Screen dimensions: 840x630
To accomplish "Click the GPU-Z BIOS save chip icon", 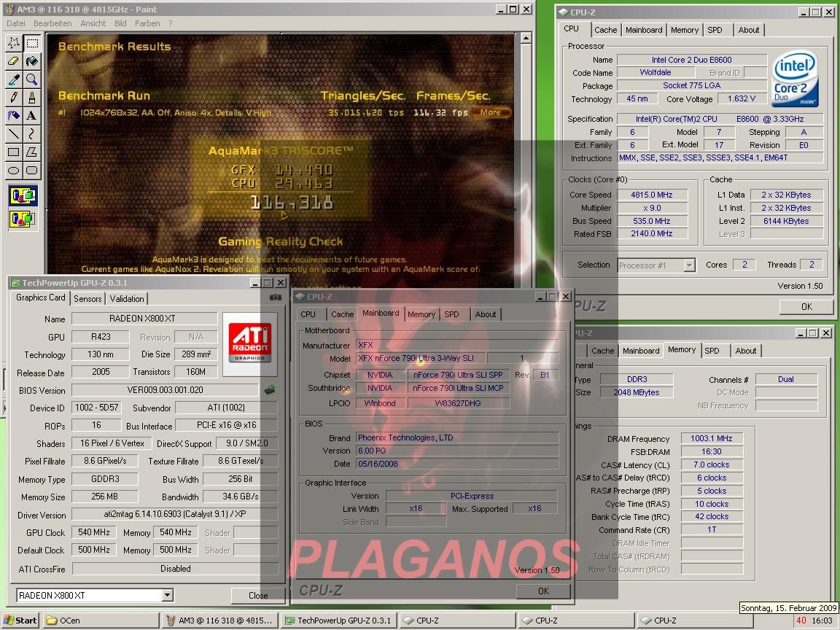I will 270,390.
